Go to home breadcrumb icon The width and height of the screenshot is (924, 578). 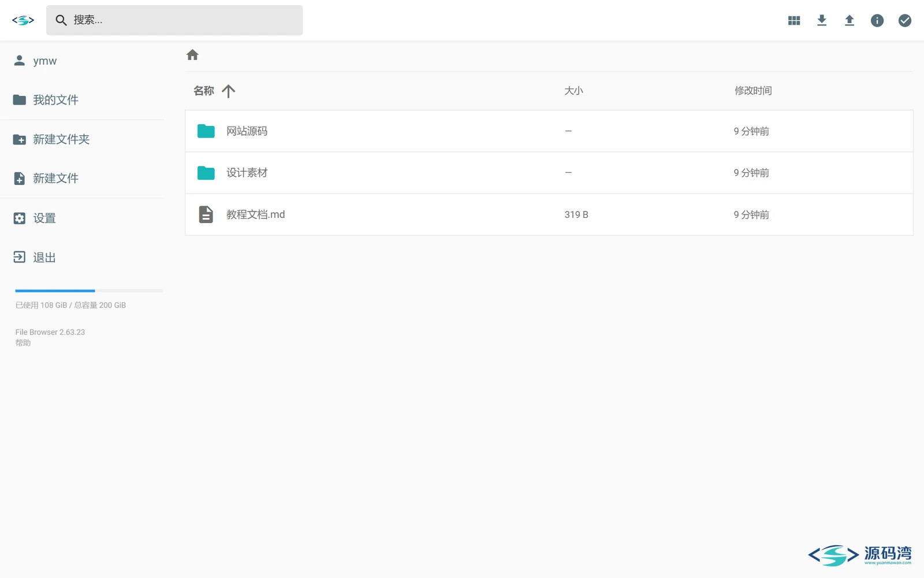[x=192, y=55]
